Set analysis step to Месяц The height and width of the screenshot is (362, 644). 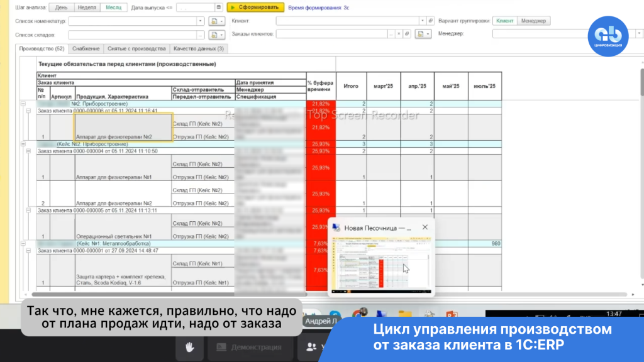[x=114, y=8]
